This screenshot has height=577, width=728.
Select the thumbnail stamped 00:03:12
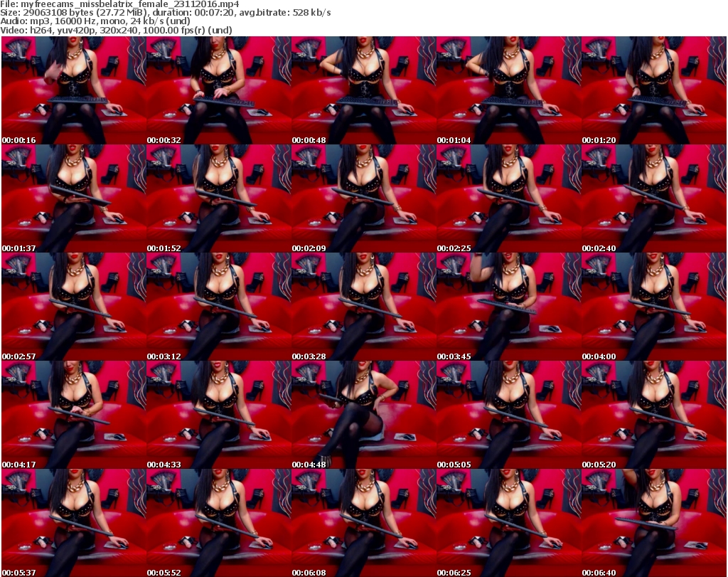(219, 307)
